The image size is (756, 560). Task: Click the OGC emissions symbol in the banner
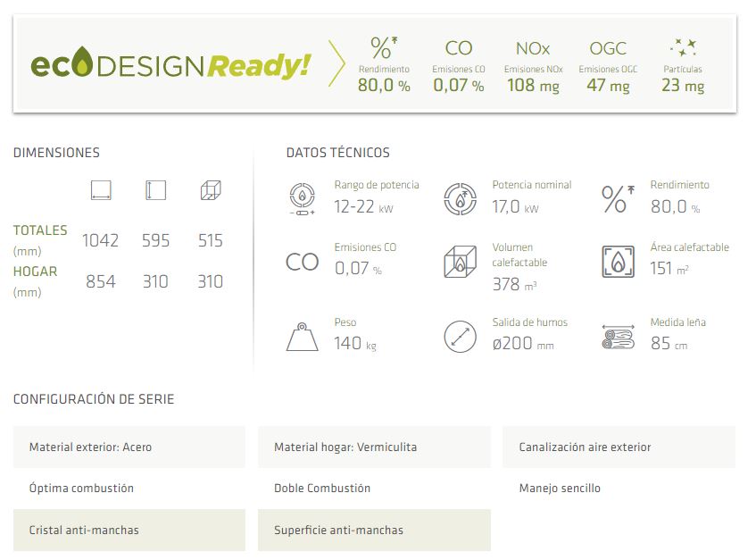click(608, 48)
